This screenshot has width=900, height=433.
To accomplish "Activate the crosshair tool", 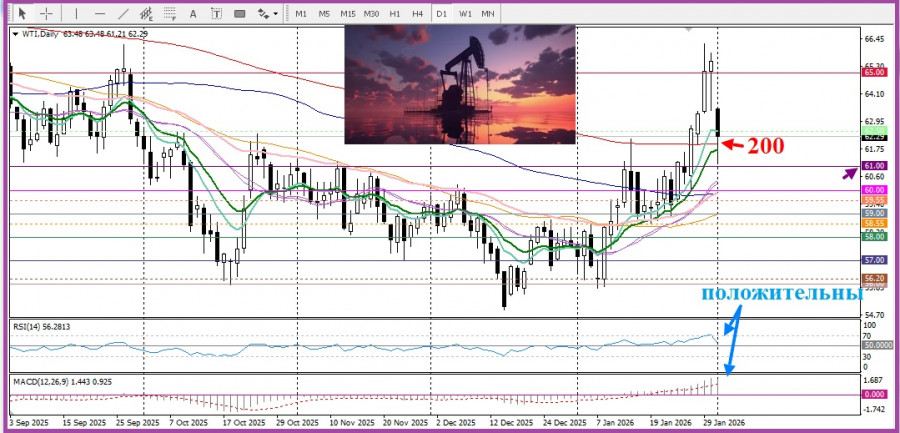I will 46,14.
